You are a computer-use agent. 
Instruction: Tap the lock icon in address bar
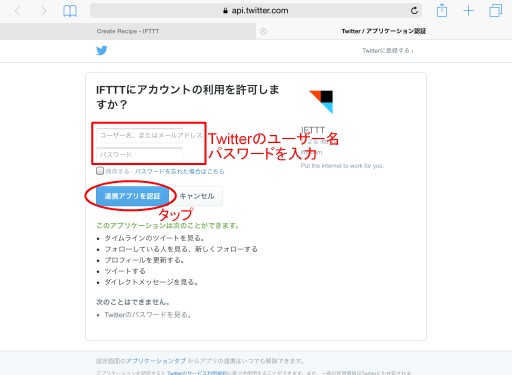point(226,11)
